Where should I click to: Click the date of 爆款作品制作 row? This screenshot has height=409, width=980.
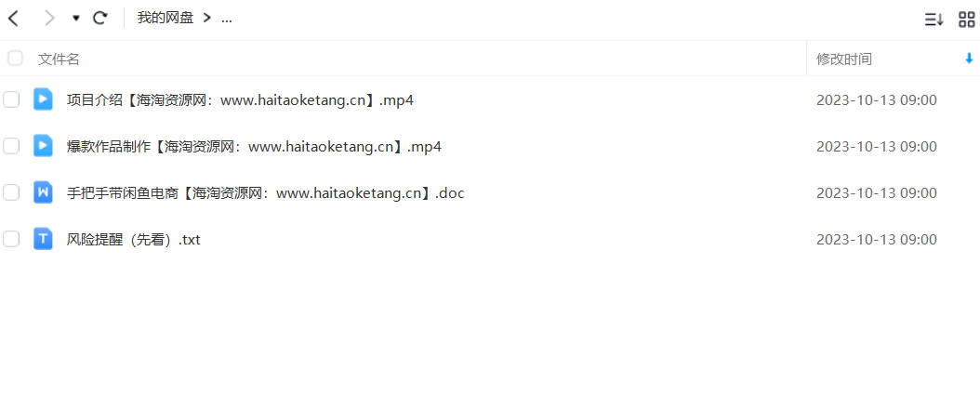coord(876,147)
